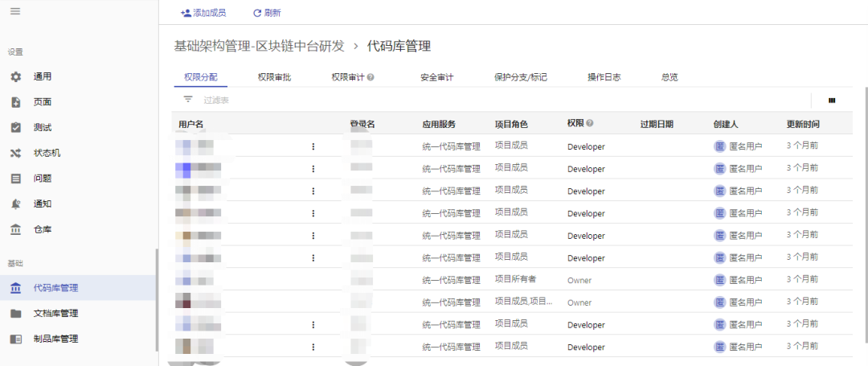Click the 仓库 bank icon in sidebar

point(16,230)
